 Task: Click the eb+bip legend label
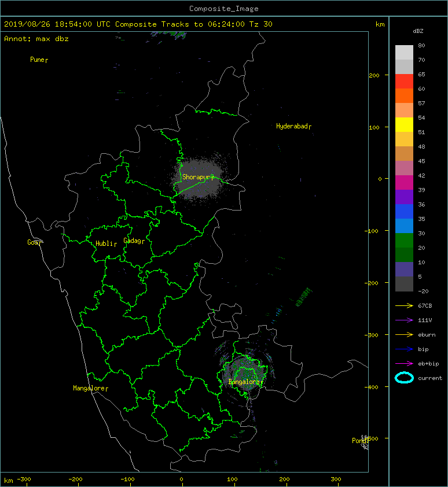point(428,364)
